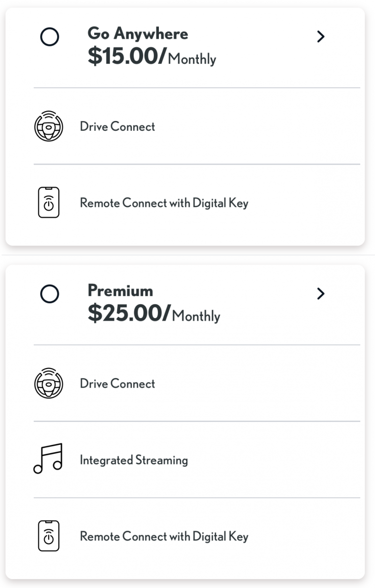Click the Premium plan title

120,291
